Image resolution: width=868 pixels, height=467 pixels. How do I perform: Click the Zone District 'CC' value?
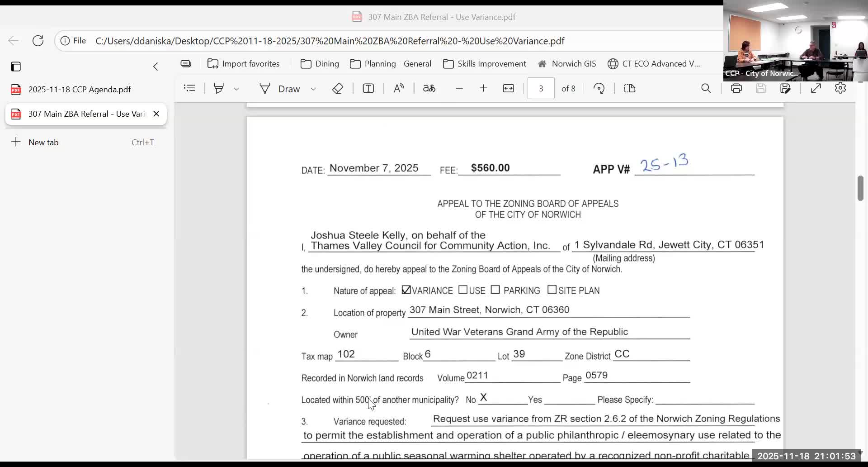(x=622, y=354)
